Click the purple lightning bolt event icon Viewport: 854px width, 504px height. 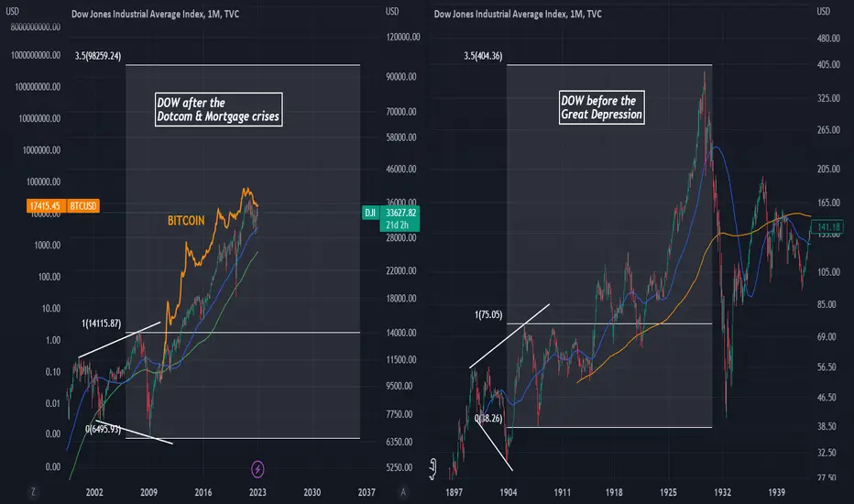(x=257, y=468)
